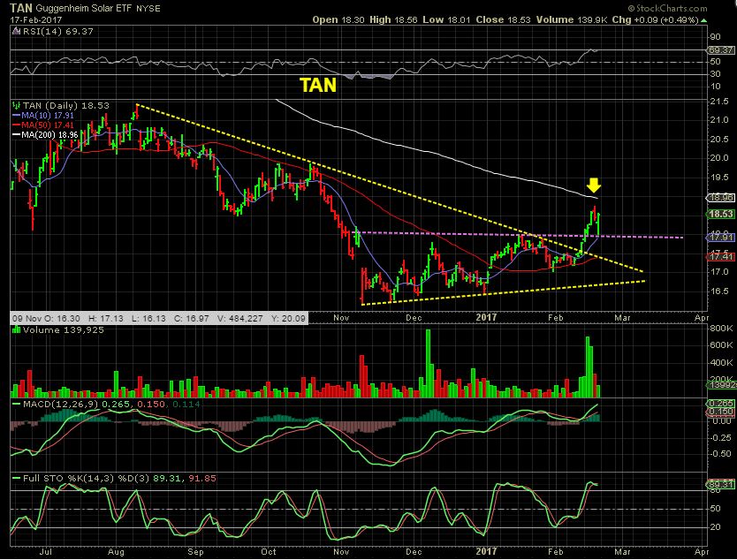This screenshot has height=560, width=737.
Task: Click the MA(10) 17.91 legend text
Action: [48, 116]
